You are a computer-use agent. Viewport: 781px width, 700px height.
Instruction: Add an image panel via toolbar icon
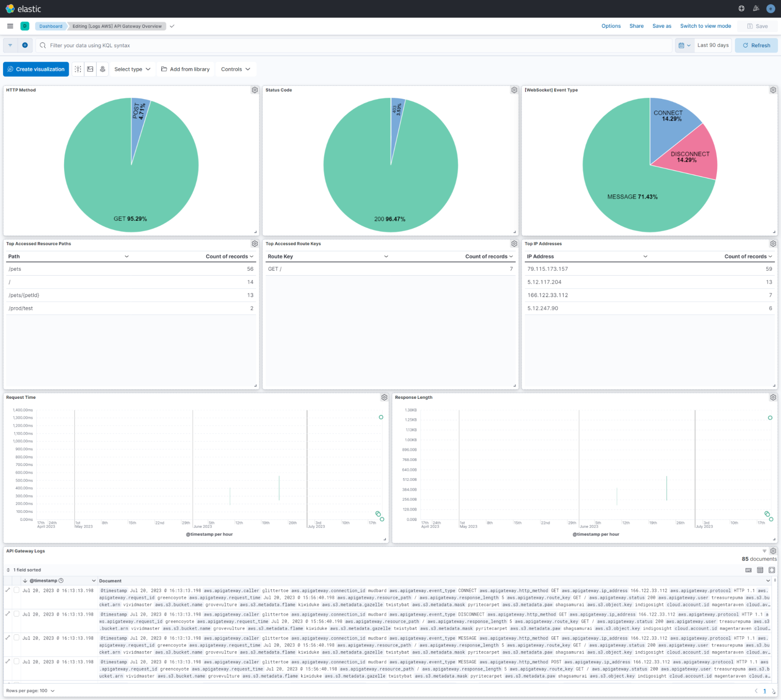[x=90, y=69]
